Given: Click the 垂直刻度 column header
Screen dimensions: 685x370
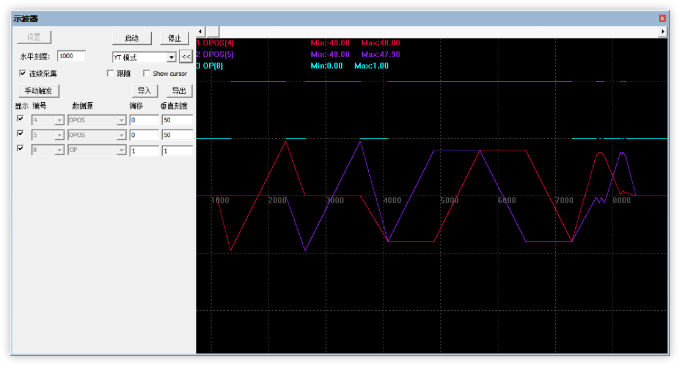Looking at the screenshot, I should pyautogui.click(x=174, y=106).
